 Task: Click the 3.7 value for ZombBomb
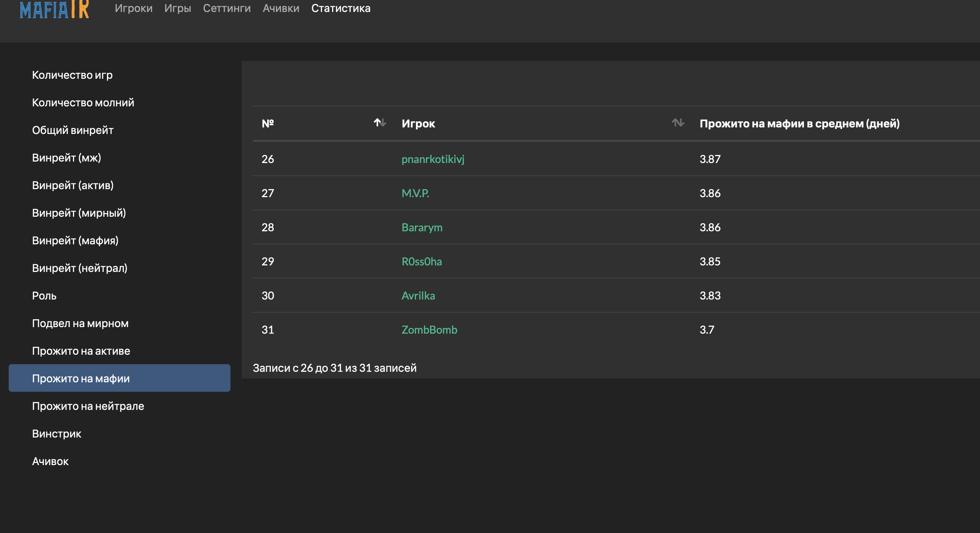(707, 329)
